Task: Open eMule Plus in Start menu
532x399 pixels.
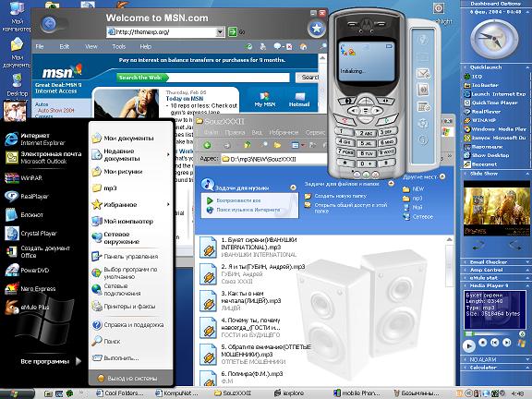Action: pos(27,307)
